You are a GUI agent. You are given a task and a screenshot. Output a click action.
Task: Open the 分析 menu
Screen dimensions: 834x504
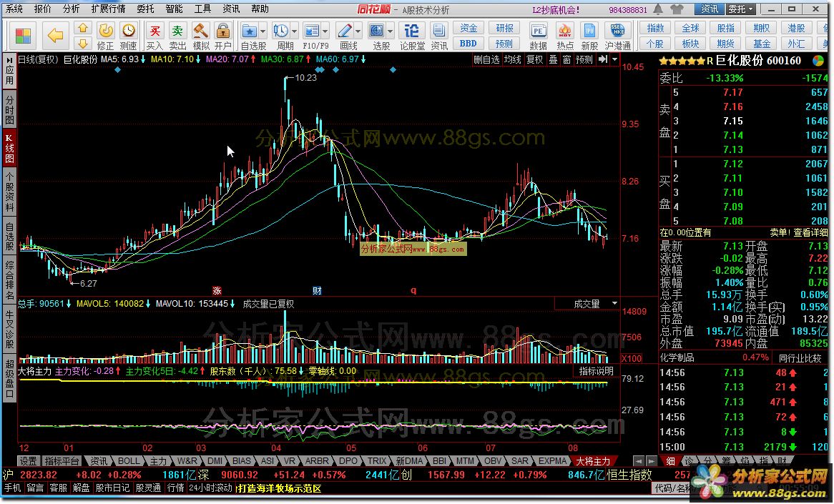click(x=71, y=9)
